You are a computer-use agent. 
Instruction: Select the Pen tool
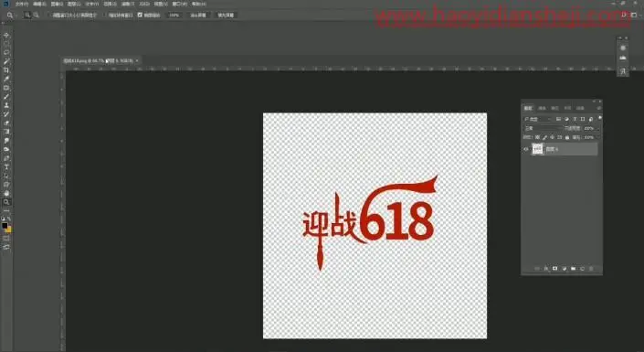6,158
